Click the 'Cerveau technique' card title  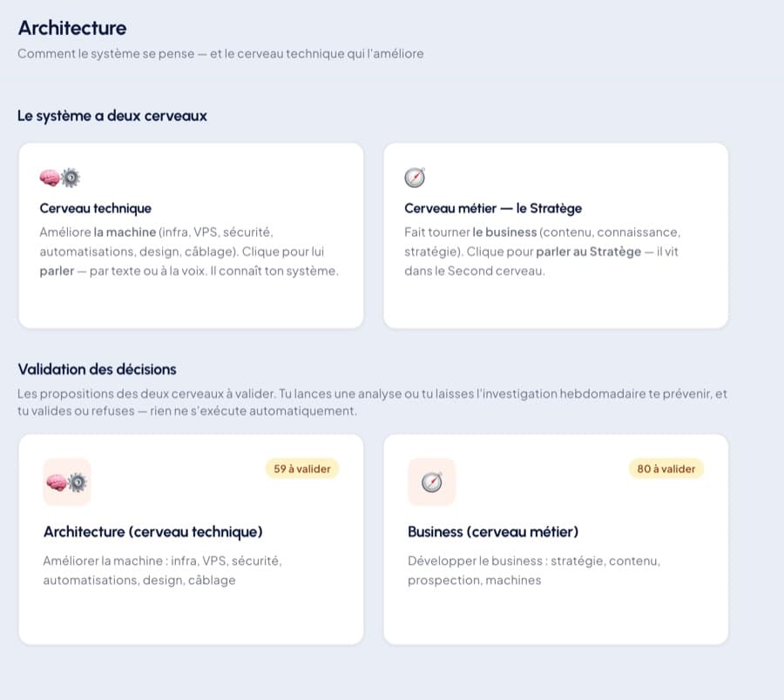coord(96,208)
